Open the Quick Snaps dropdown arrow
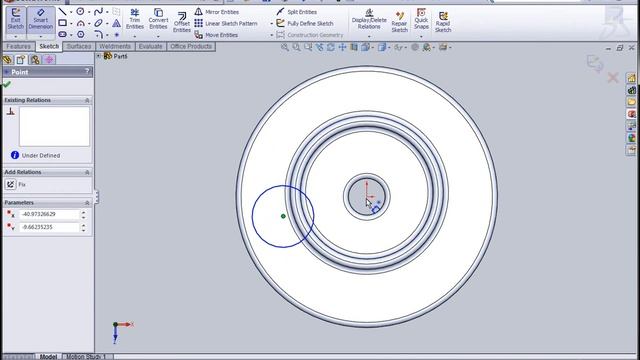 point(421,36)
